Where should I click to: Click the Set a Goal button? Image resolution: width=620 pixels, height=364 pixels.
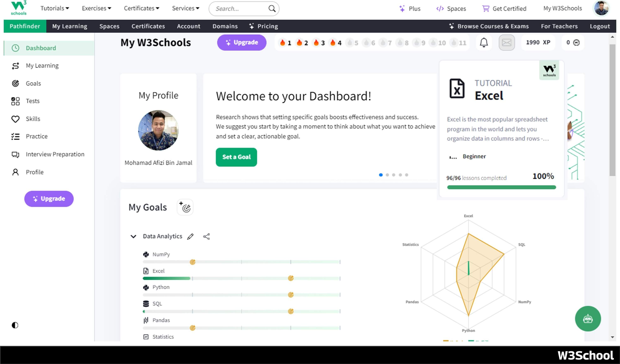pyautogui.click(x=236, y=157)
